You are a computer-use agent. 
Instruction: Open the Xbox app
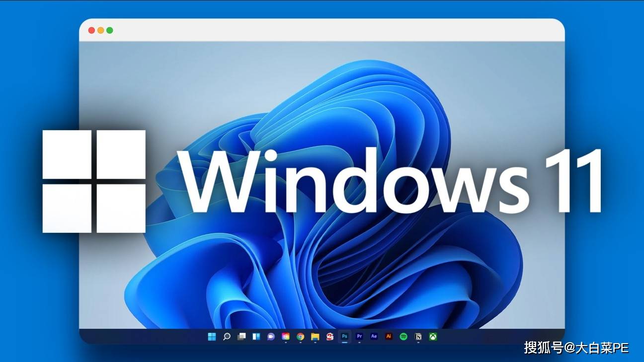433,337
